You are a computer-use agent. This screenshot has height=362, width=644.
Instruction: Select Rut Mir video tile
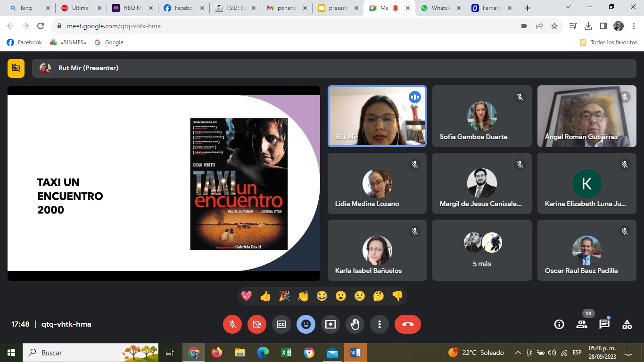[377, 116]
